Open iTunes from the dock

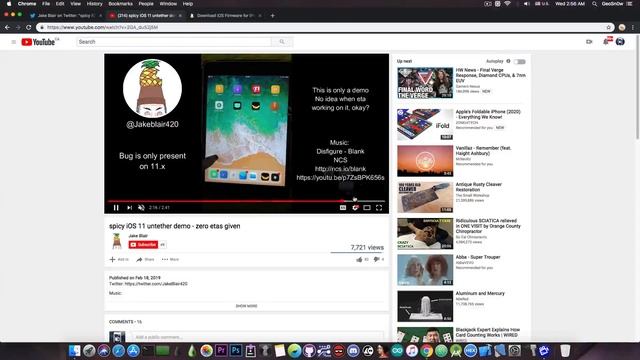pos(412,351)
